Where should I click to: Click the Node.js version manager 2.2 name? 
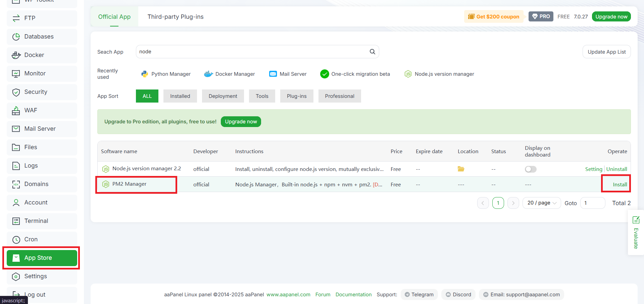147,169
